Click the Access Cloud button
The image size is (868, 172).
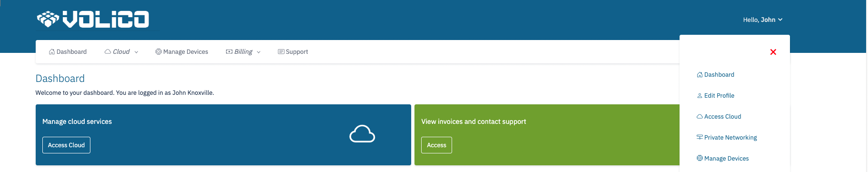(x=66, y=145)
